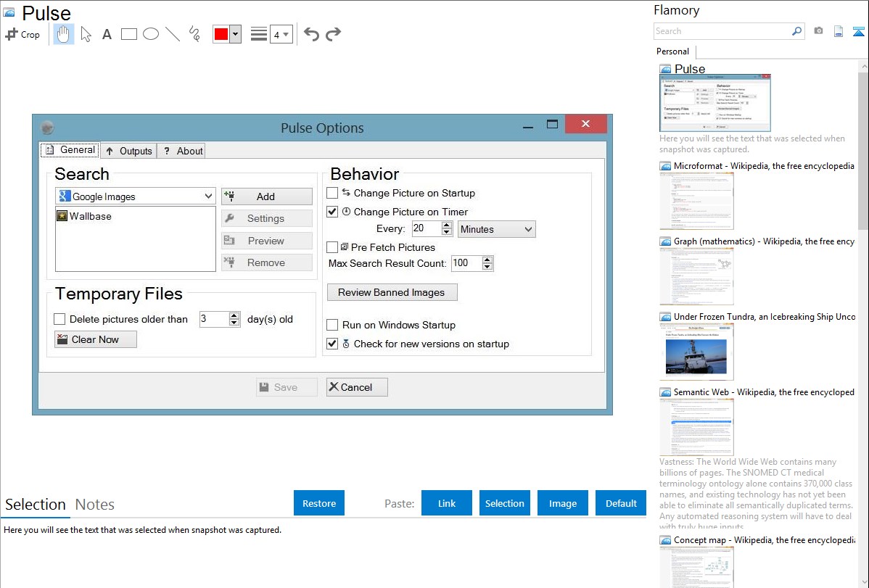Click the red color swatch
The image size is (869, 588).
221,34
